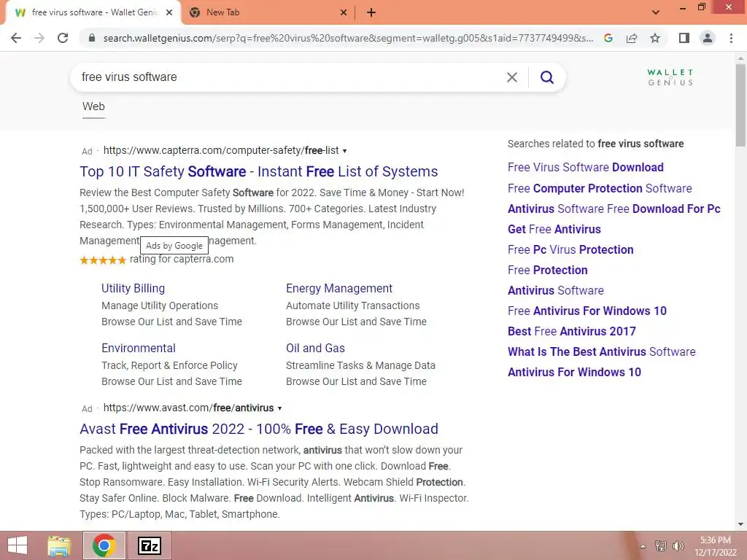Open the Chrome three-dot menu
The width and height of the screenshot is (747, 560).
tap(731, 38)
